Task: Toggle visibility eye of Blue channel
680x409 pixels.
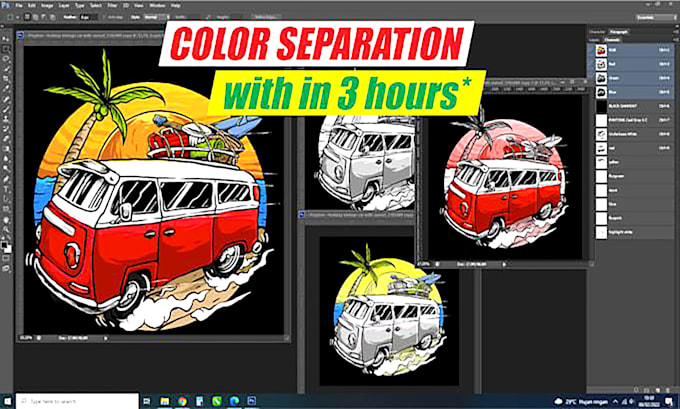Action: (x=591, y=92)
